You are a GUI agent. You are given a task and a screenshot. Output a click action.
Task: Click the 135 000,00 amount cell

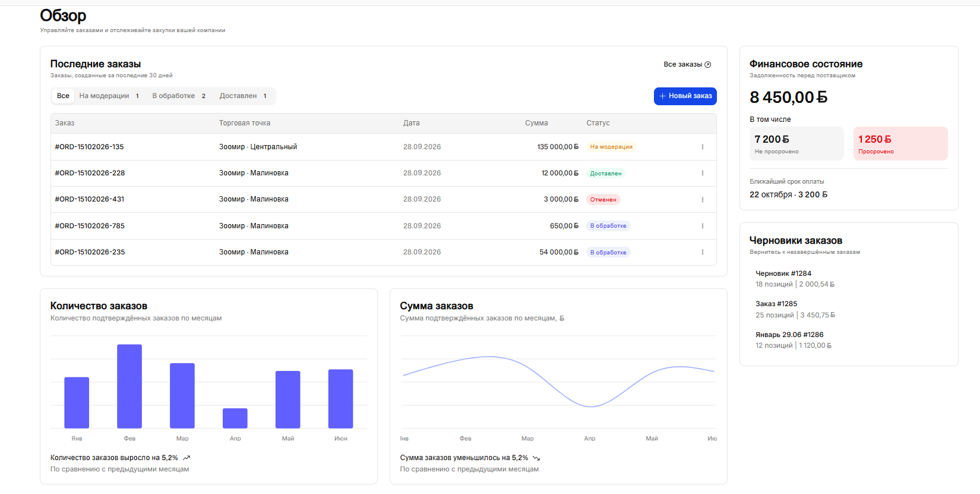pyautogui.click(x=558, y=147)
